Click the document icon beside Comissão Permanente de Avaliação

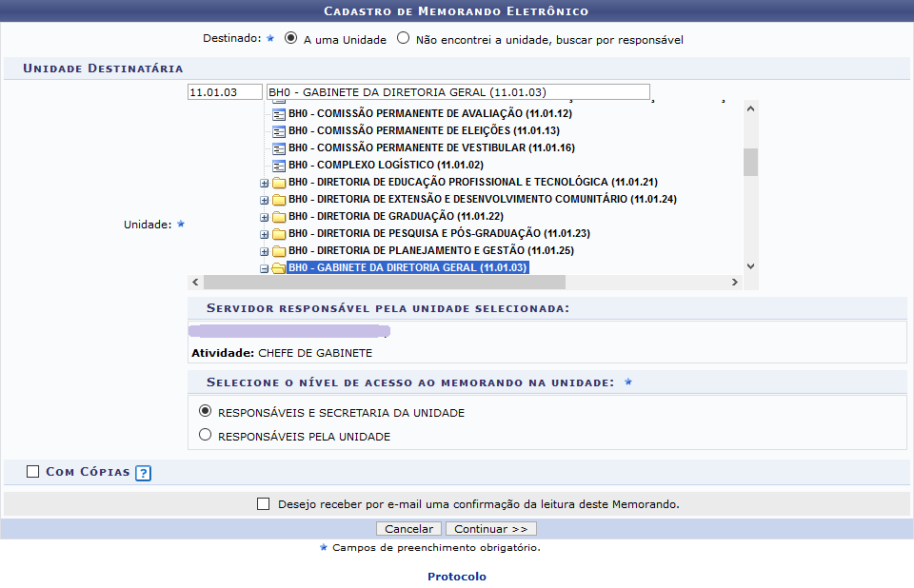pos(279,114)
